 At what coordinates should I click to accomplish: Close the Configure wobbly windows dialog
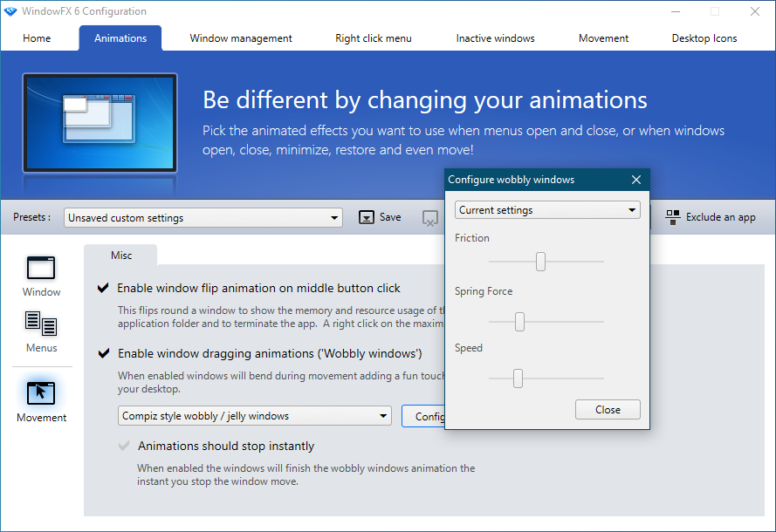636,180
